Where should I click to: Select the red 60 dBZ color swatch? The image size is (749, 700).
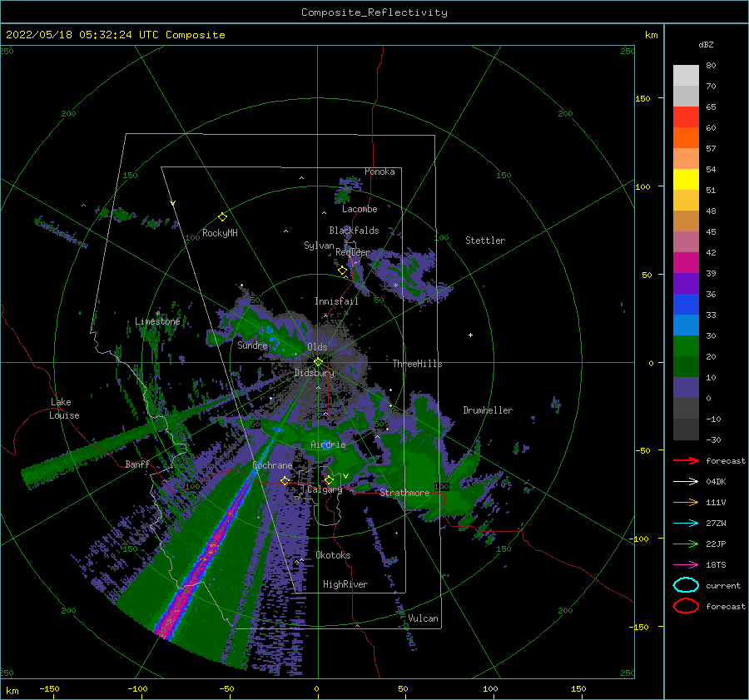tap(686, 117)
